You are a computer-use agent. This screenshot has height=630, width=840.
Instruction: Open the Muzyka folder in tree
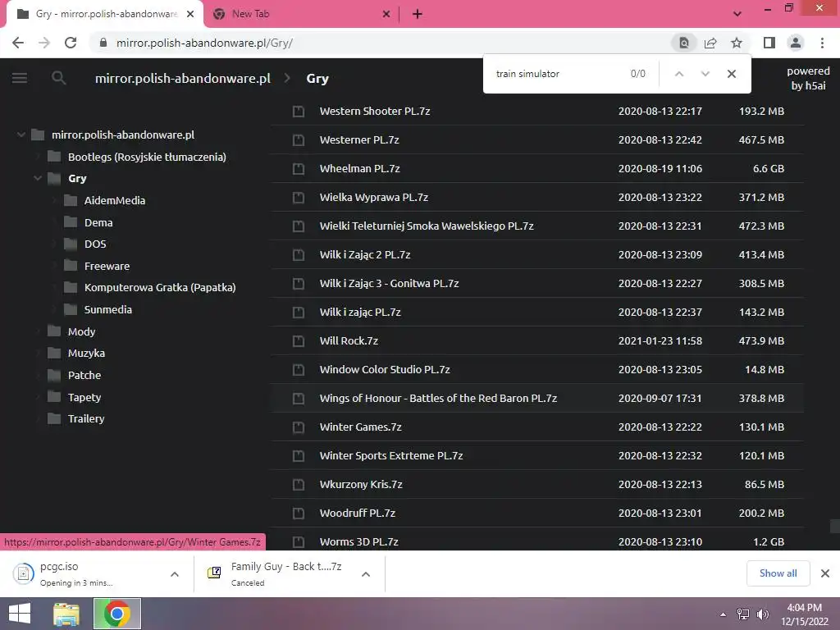(x=86, y=353)
